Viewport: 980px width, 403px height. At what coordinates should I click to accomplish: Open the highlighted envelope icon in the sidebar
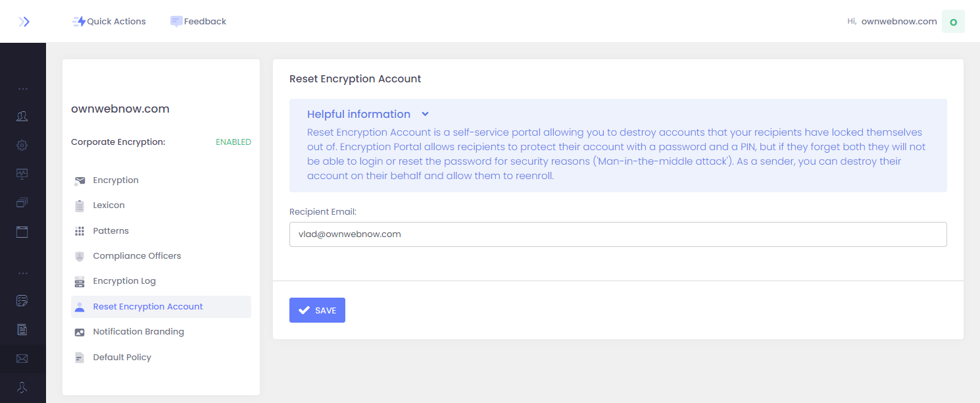pos(22,358)
